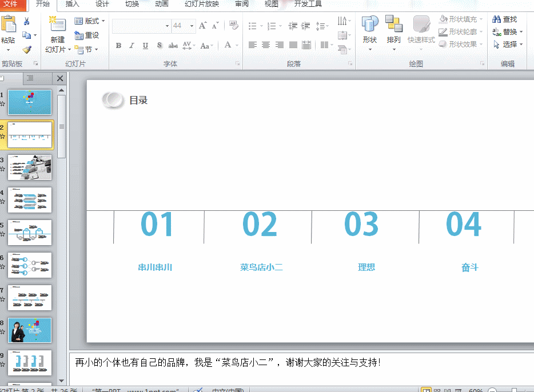This screenshot has height=392, width=534.
Task: Click the Replace (替换) icon
Action: pyautogui.click(x=506, y=31)
